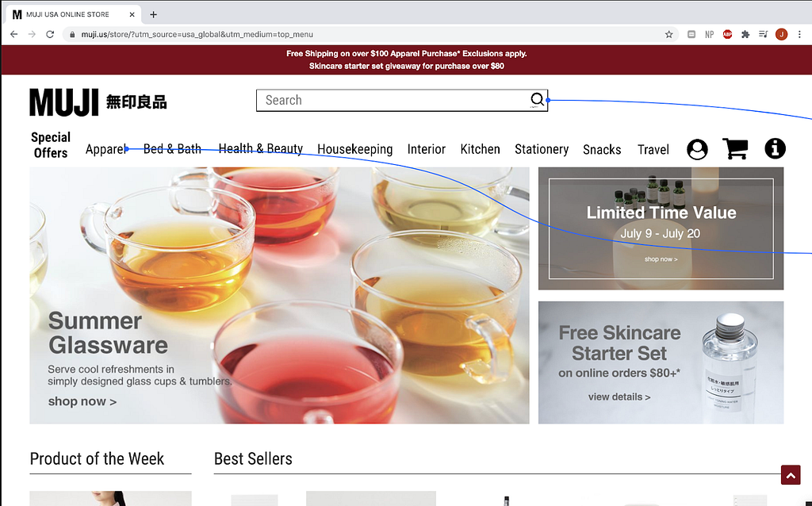Open the Chrome extensions puzzle icon
This screenshot has width=812, height=506.
pos(745,34)
